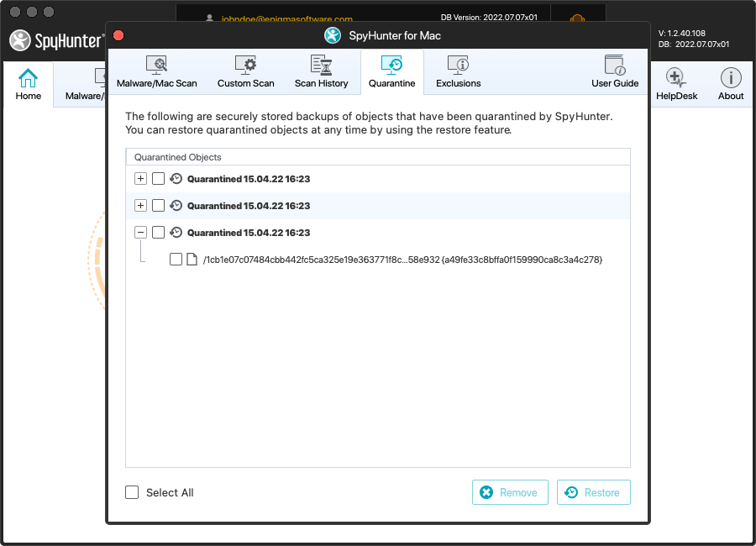Image resolution: width=756 pixels, height=546 pixels.
Task: Open the Custom Scan icon
Action: (245, 65)
